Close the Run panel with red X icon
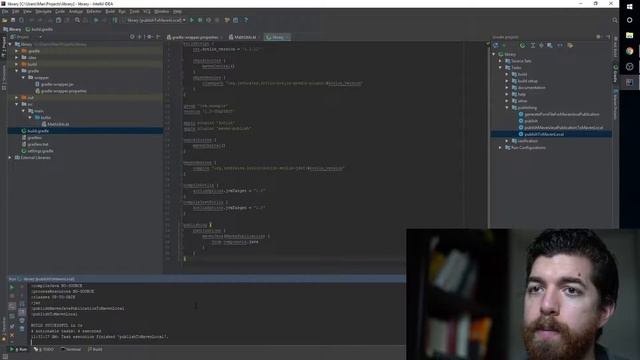This screenshot has width=640, height=360. (x=12, y=335)
